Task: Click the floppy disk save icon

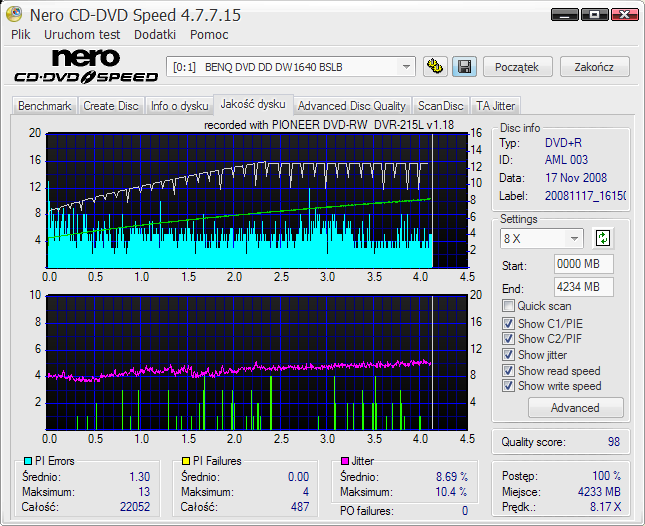Action: [464, 67]
